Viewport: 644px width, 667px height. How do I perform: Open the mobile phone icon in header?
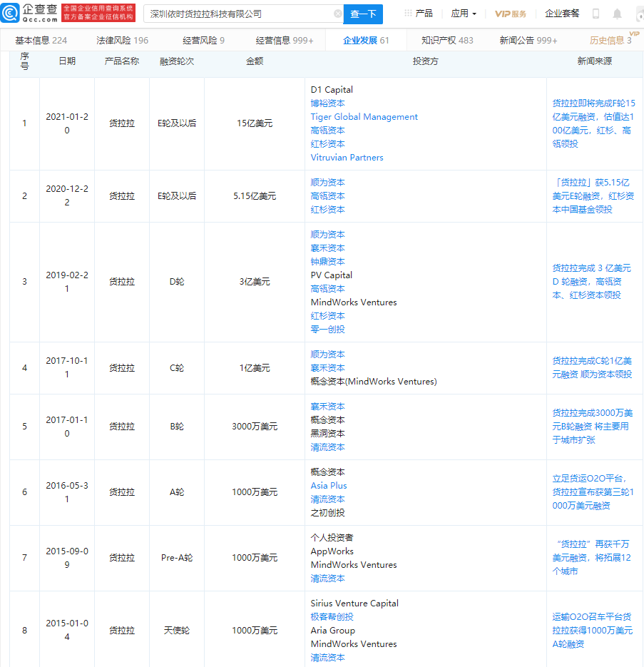coord(596,14)
